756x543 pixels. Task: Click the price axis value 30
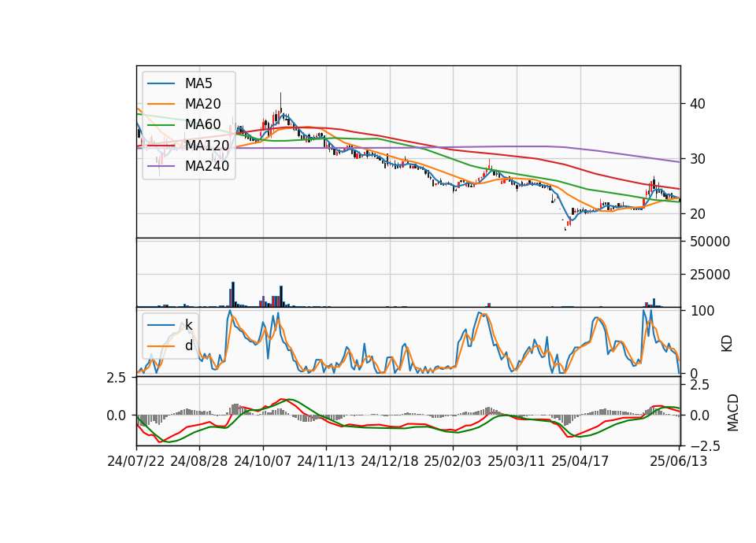[697, 159]
